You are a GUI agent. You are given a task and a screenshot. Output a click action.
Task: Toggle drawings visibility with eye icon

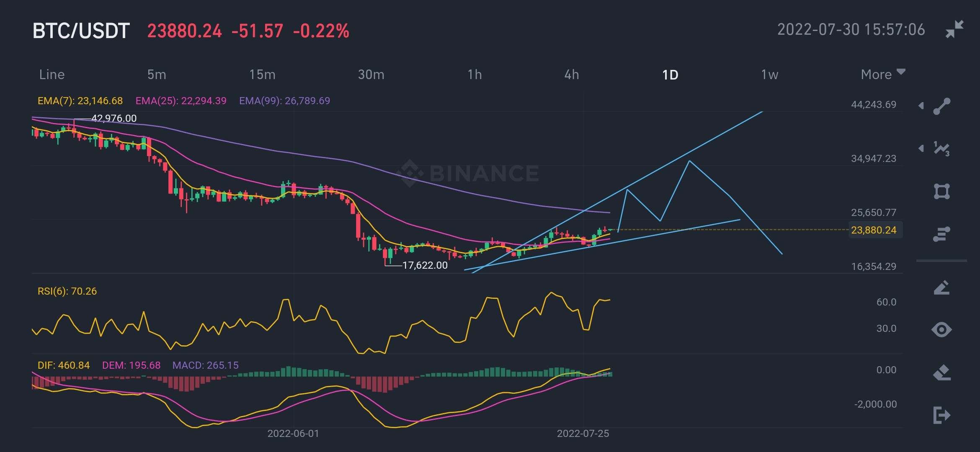[x=941, y=330]
